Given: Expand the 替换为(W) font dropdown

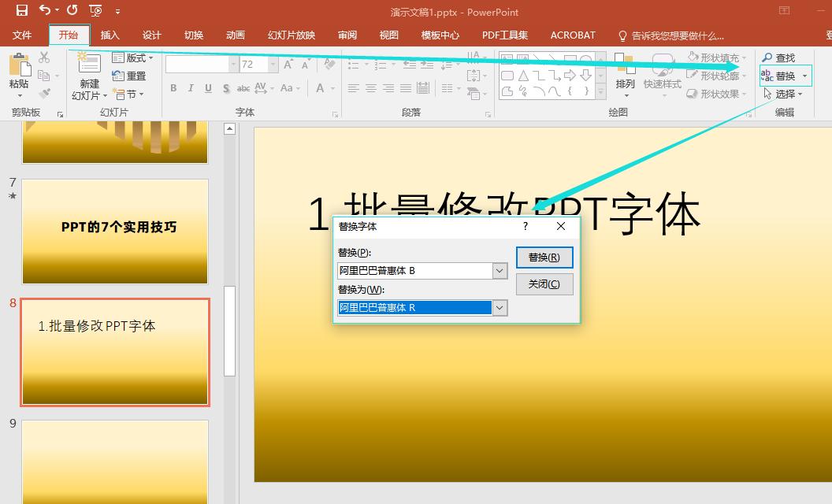Looking at the screenshot, I should click(500, 308).
